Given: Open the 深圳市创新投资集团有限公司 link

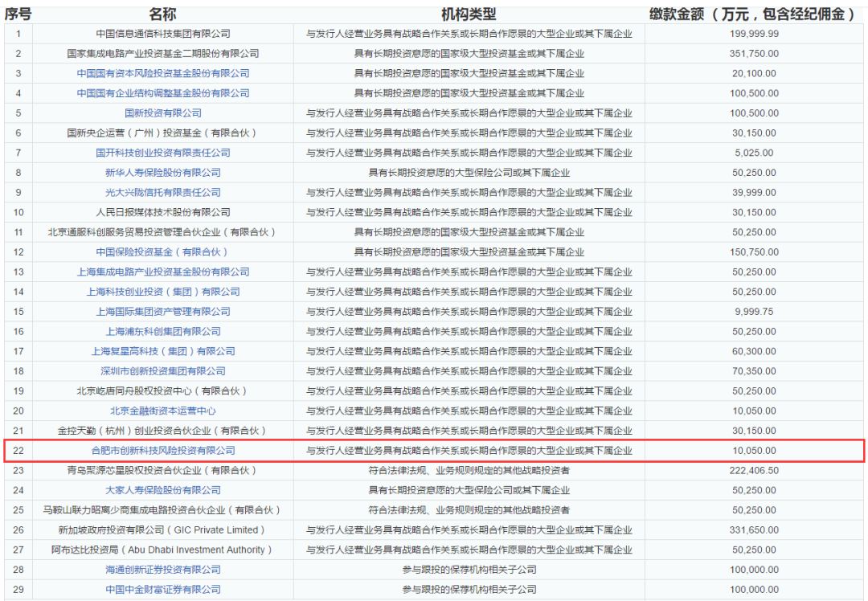Looking at the screenshot, I should 163,371.
